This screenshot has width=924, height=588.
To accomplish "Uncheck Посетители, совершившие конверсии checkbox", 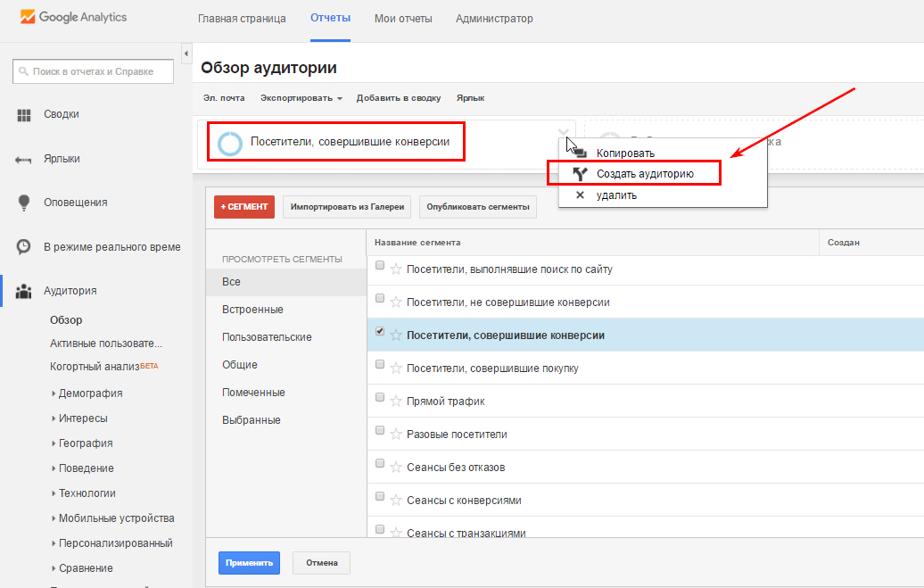I will click(380, 332).
